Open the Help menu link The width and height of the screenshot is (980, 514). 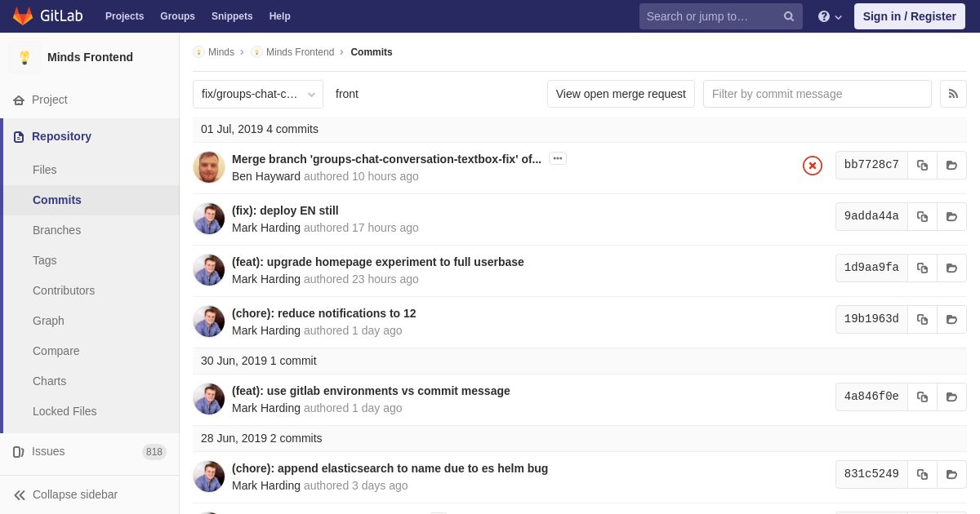coord(280,16)
